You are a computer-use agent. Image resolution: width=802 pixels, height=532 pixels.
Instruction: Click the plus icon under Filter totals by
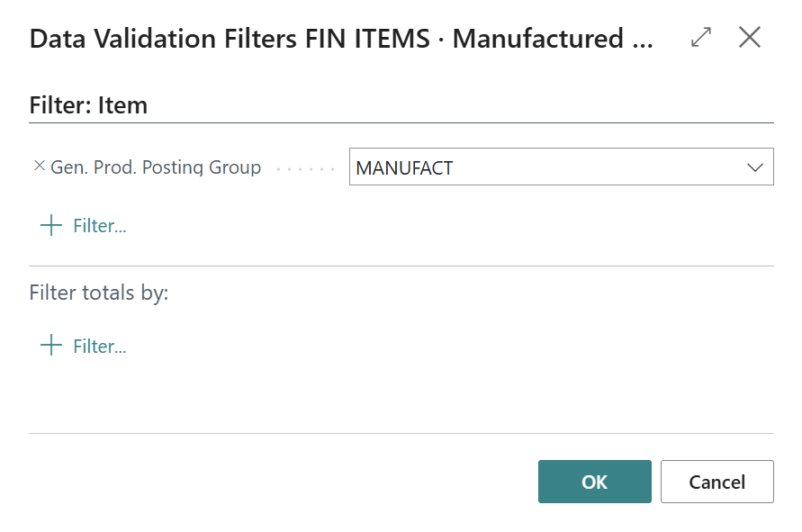coord(50,346)
